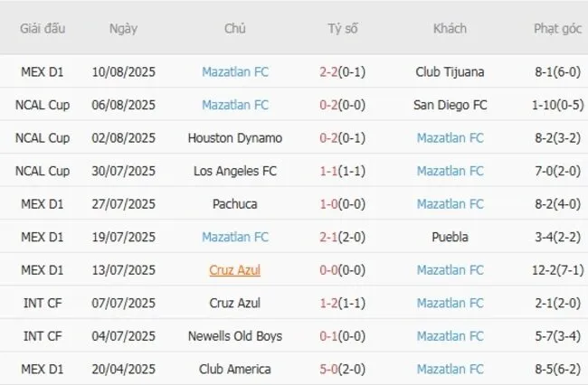Click Newells Old Boys team name

tap(235, 336)
